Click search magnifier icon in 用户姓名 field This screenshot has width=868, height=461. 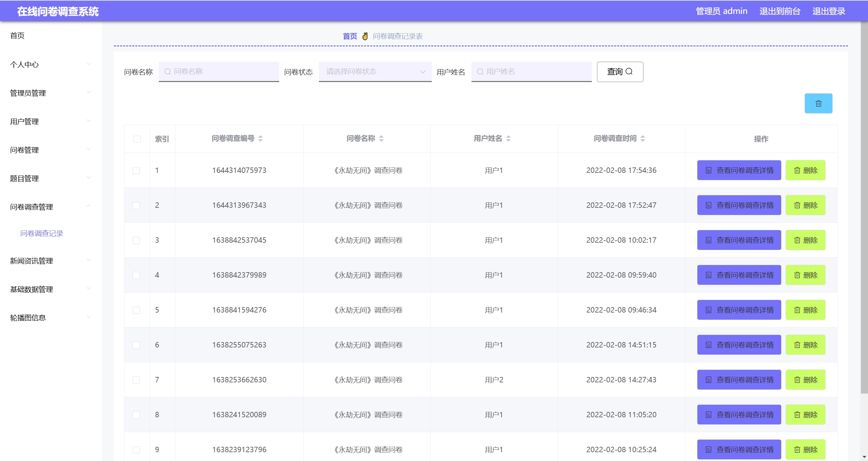480,72
